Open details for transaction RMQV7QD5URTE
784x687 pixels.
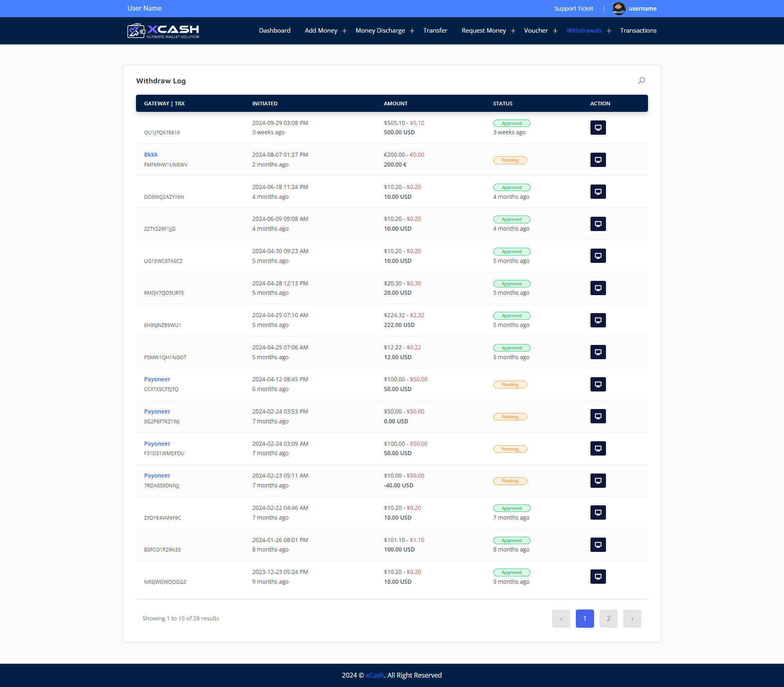(x=598, y=288)
